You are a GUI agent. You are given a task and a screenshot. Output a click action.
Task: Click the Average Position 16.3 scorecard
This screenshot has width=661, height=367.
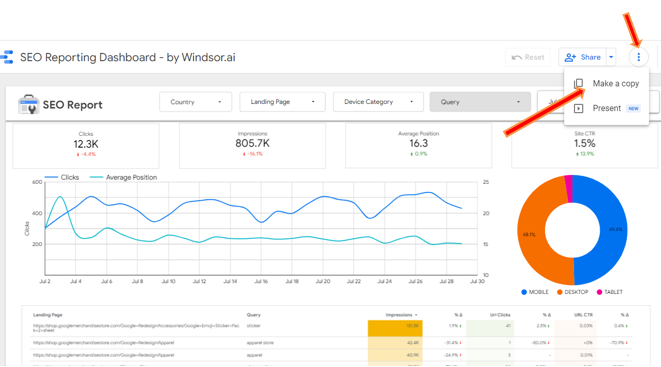419,145
